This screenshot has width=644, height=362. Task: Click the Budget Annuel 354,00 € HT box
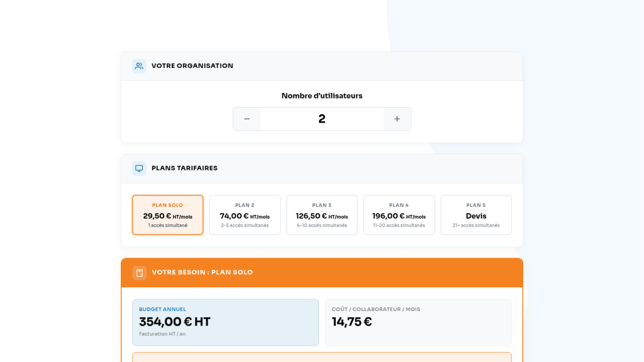pos(226,322)
